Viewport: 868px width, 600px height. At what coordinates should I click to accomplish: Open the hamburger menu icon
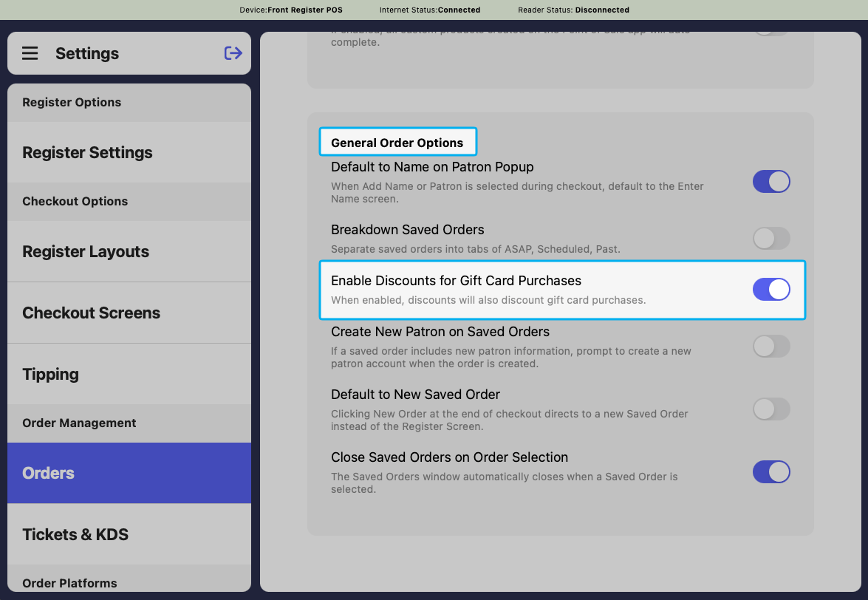(x=30, y=53)
